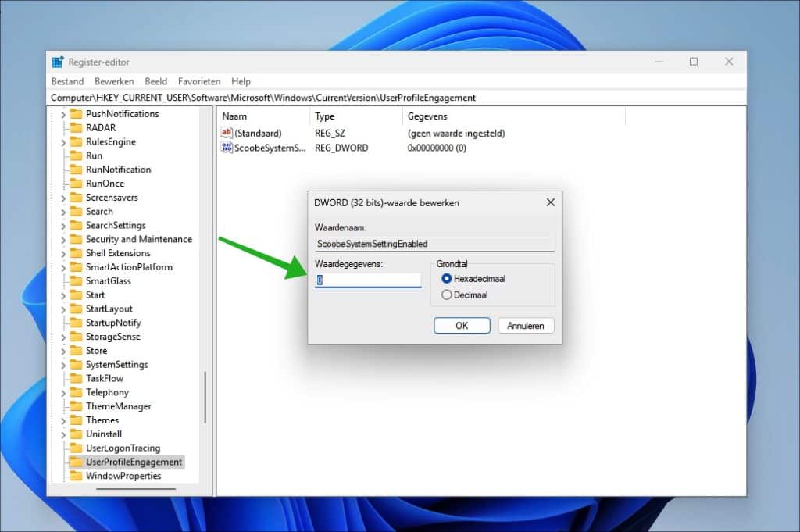Close the DWORD edit dialog with X
Viewport: 800px width, 532px height.
pyautogui.click(x=551, y=202)
